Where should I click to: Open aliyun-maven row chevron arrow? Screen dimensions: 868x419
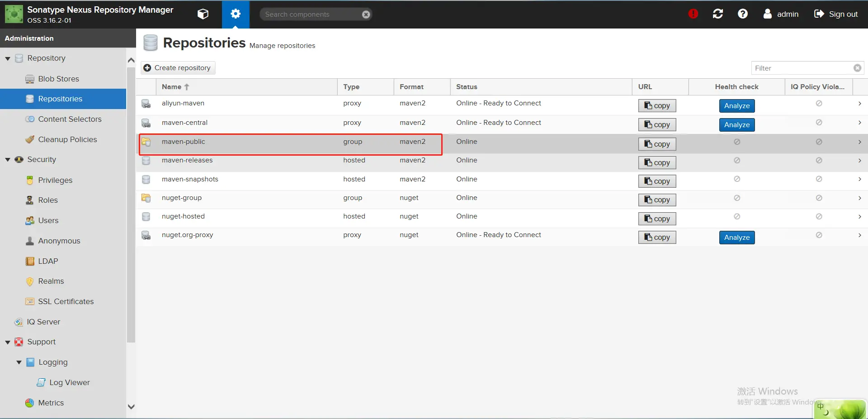pos(859,104)
